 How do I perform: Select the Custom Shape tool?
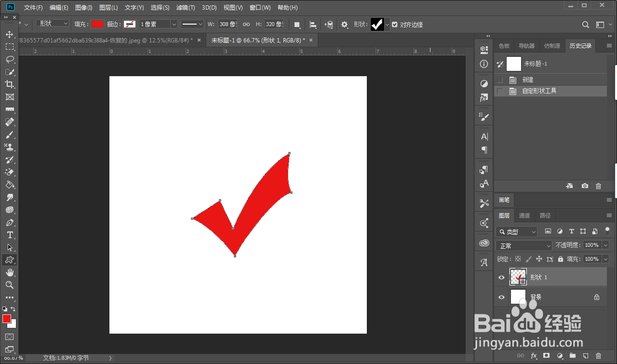click(x=9, y=260)
